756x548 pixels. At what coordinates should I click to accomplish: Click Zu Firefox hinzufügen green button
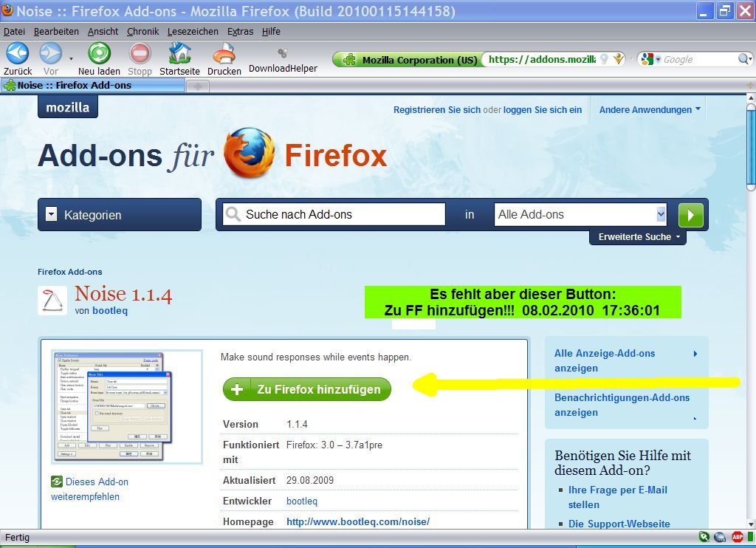click(307, 389)
